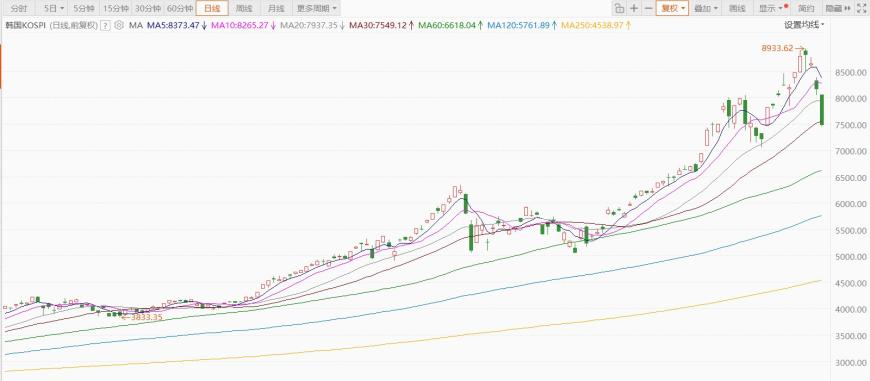Click the last large green candlestick
Viewport: 870px width, 381px height.
pyautogui.click(x=822, y=109)
